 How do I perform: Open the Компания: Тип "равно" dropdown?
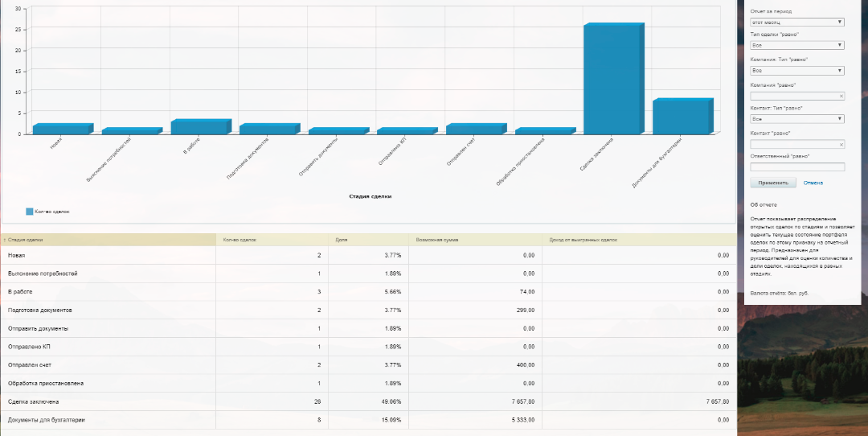tap(796, 71)
